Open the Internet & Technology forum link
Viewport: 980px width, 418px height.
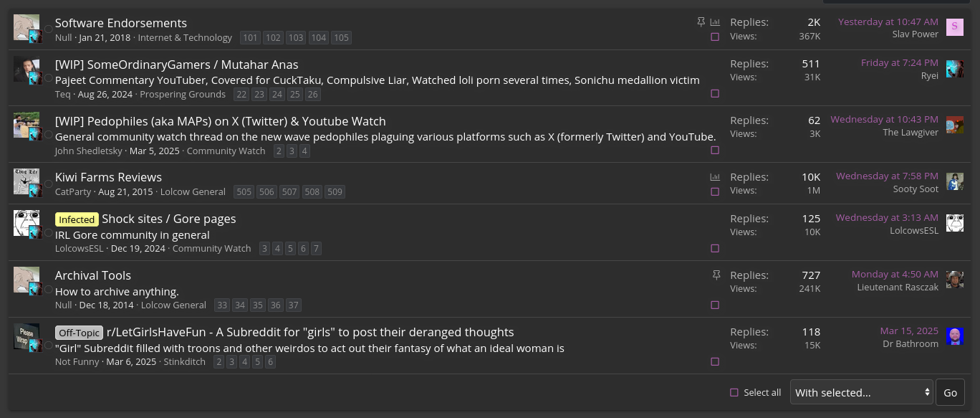pyautogui.click(x=185, y=37)
